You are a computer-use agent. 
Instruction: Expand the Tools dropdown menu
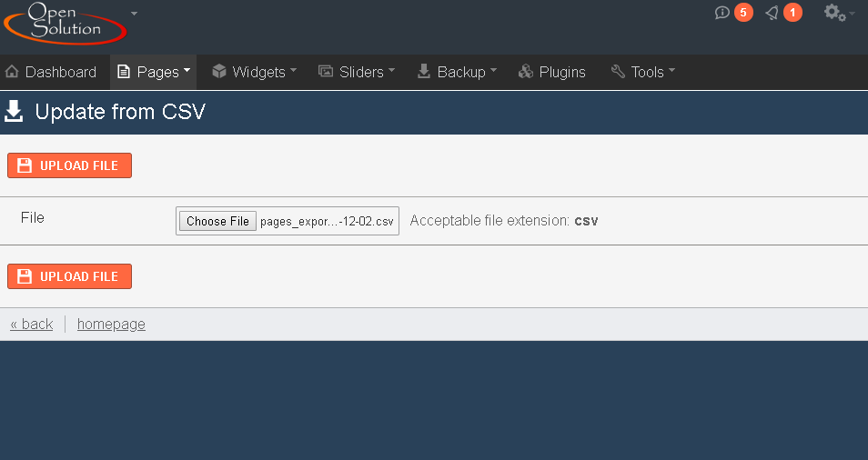point(642,72)
